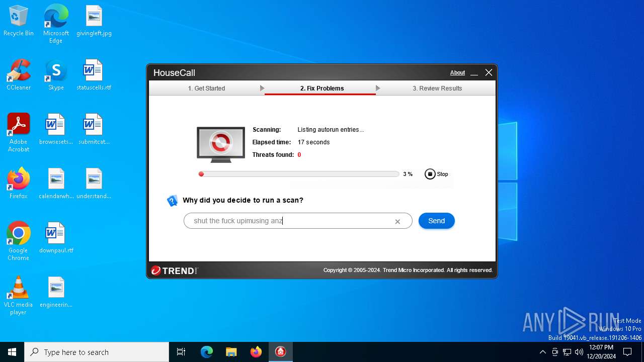The width and height of the screenshot is (644, 362).
Task: Select the statuscells.rtf desktop file
Action: [94, 75]
